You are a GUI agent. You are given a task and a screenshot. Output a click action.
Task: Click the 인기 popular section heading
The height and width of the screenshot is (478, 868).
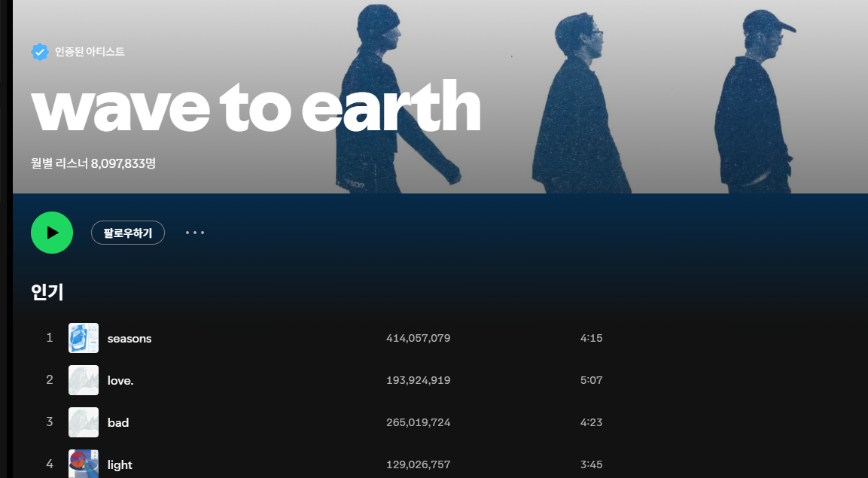click(47, 291)
